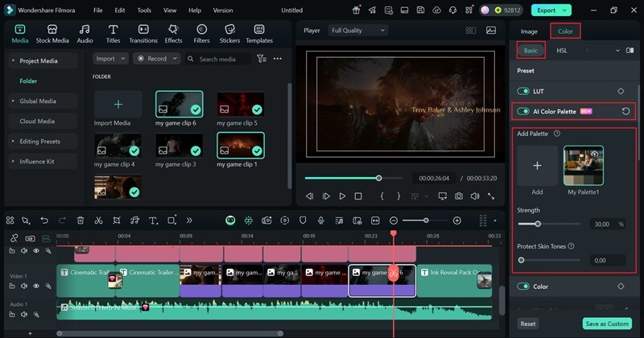The image size is (644, 338).
Task: Open the File menu
Action: click(x=97, y=10)
